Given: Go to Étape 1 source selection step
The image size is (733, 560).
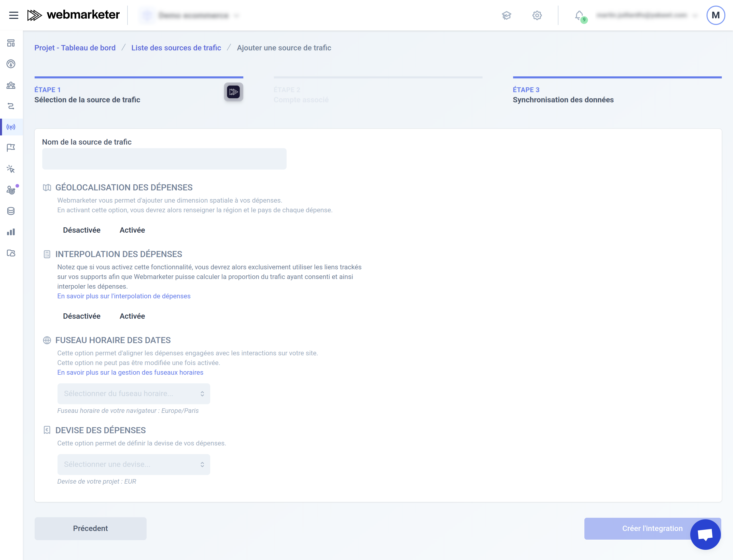Looking at the screenshot, I should point(87,95).
